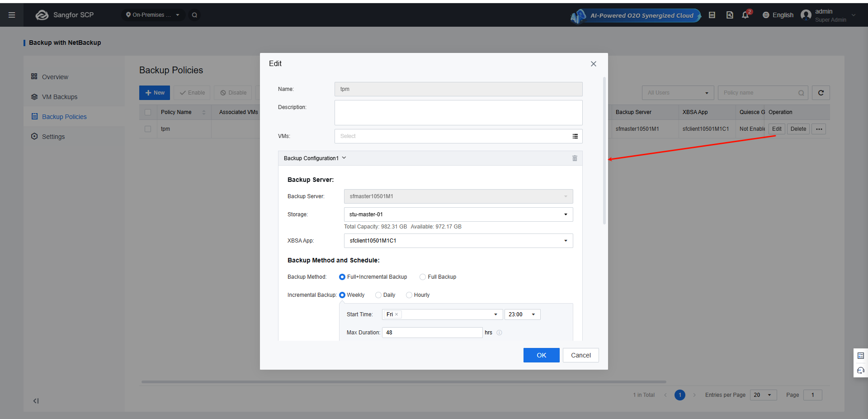Click Edit for the tpm policy
868x419 pixels.
click(777, 129)
